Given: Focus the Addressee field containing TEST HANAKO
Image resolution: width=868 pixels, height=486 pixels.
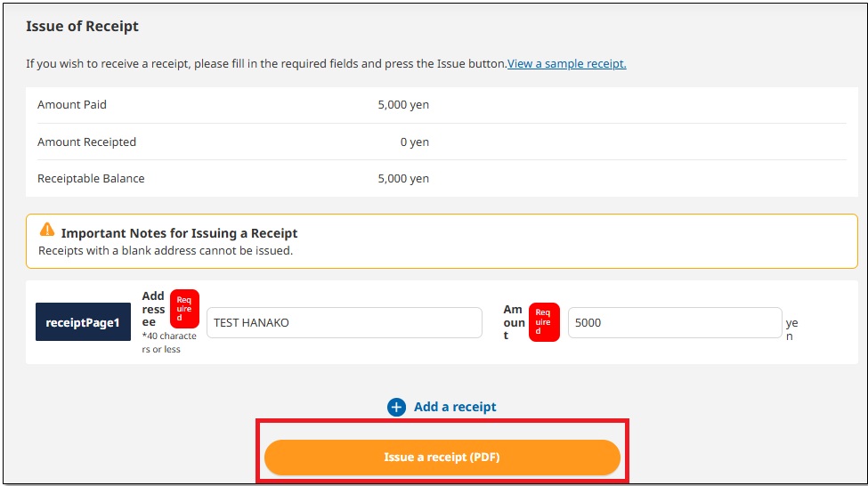Looking at the screenshot, I should [x=344, y=323].
